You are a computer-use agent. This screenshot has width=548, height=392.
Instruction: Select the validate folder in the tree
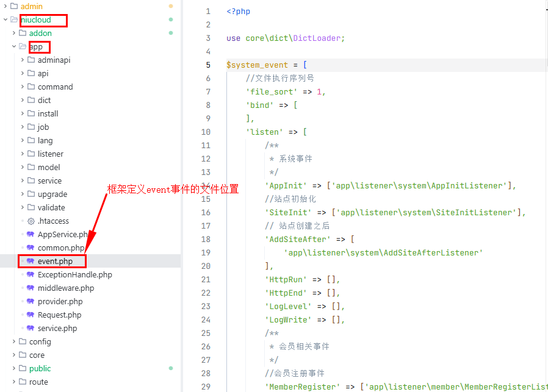[x=51, y=207]
